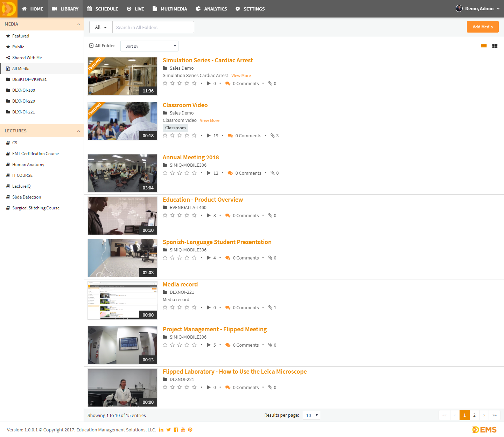This screenshot has height=437, width=504.
Task: Give Classroom Video a one-star rating
Action: tap(165, 136)
